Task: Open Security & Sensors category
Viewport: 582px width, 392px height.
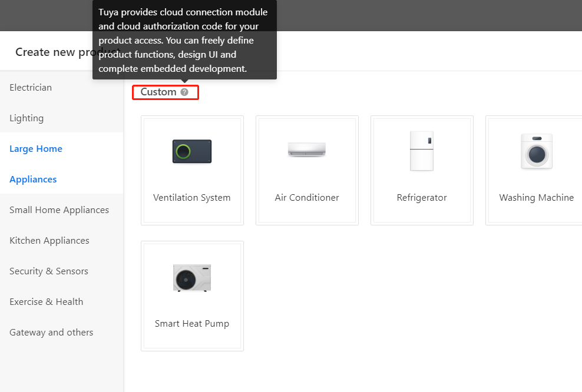Action: tap(49, 271)
